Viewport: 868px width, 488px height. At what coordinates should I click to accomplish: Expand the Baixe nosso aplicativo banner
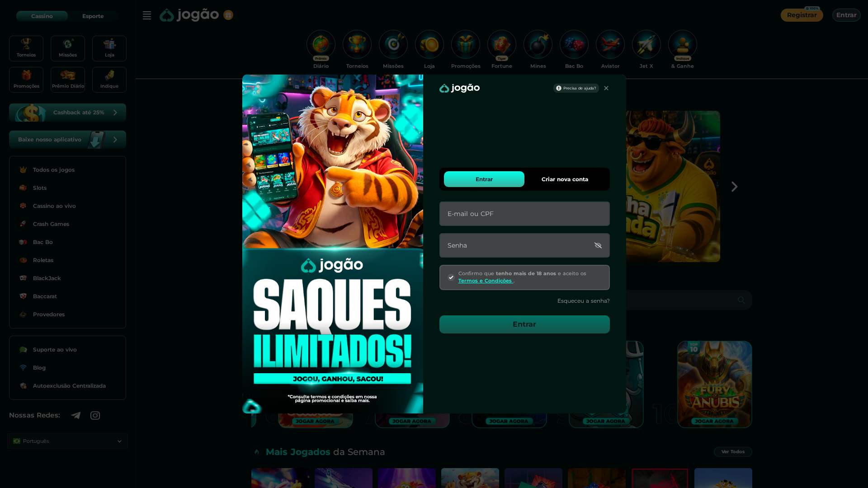pyautogui.click(x=68, y=140)
